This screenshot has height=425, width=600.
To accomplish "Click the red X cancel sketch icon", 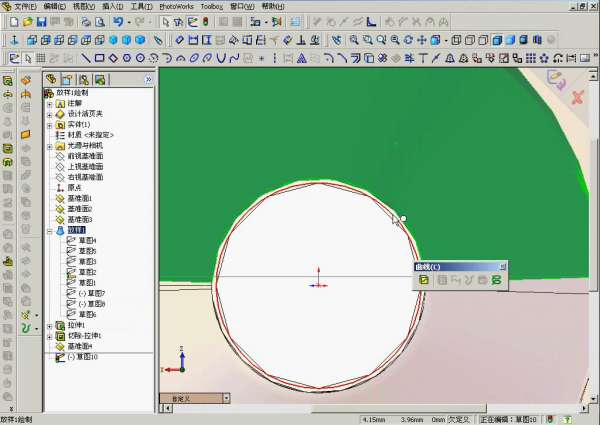I will (x=577, y=97).
